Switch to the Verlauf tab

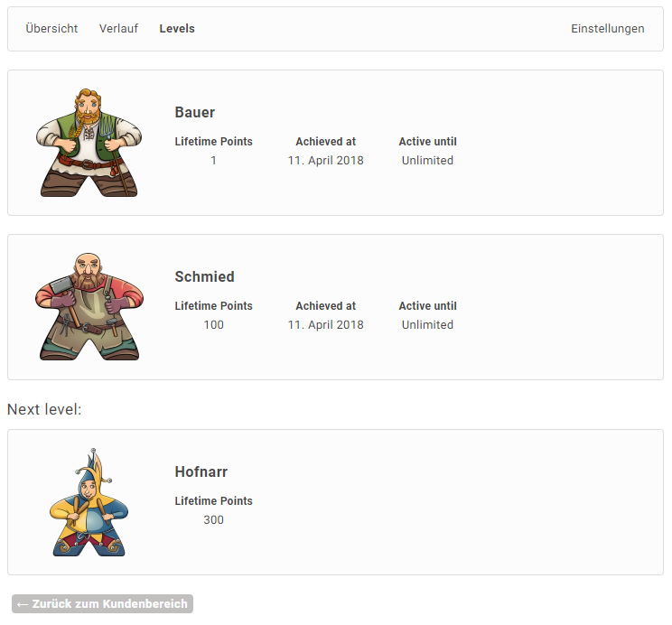point(118,29)
